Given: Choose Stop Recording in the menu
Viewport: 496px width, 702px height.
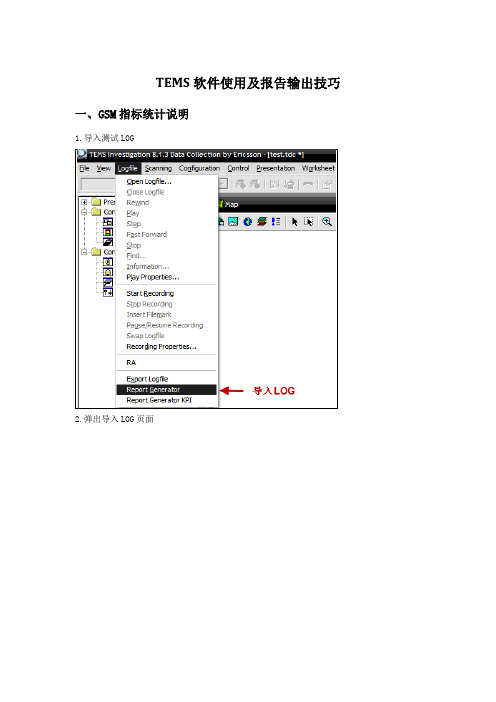Looking at the screenshot, I should (167, 304).
